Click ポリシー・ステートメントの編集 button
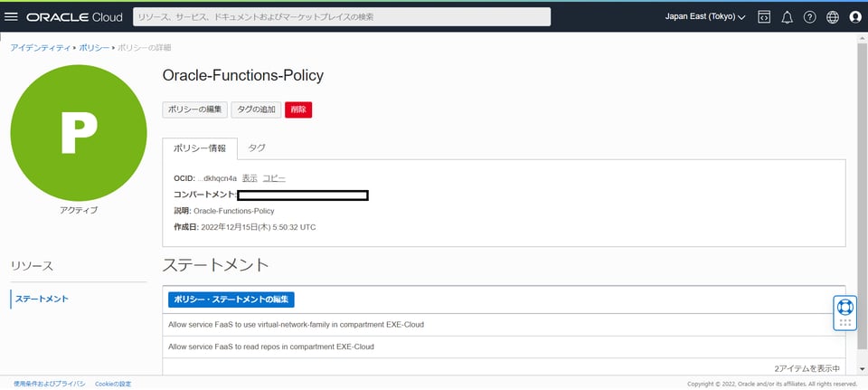 231,300
